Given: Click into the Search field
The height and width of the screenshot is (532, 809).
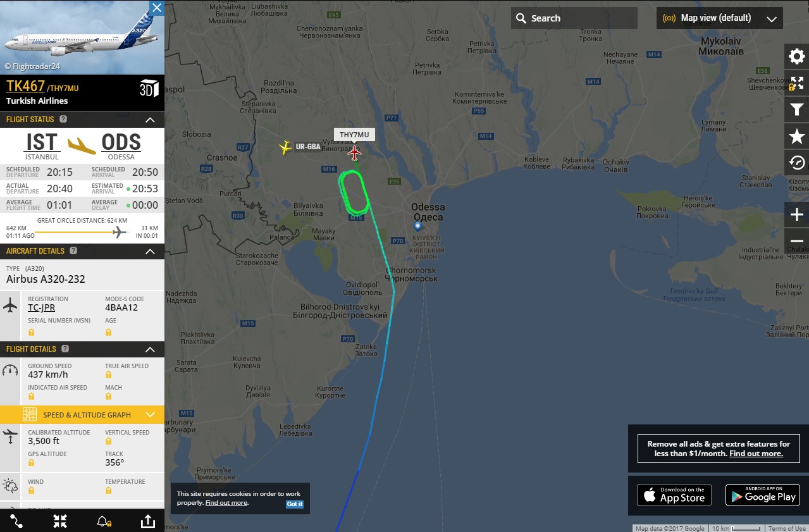Looking at the screenshot, I should coord(574,18).
